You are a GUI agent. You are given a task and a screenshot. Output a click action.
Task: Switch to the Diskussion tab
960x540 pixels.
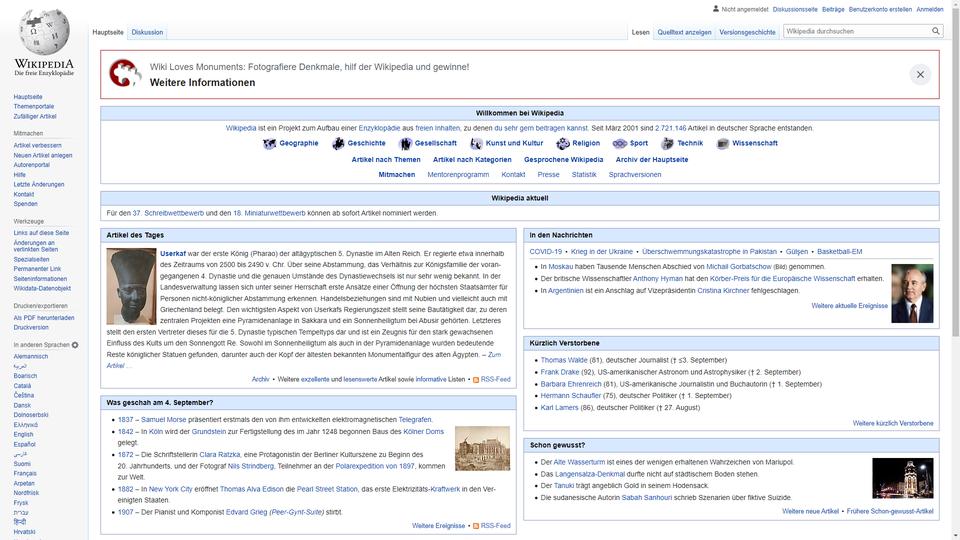tap(148, 32)
